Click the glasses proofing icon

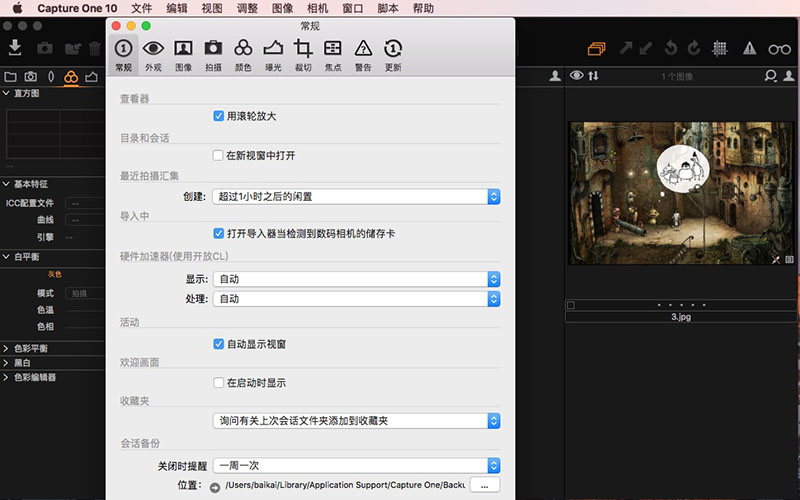click(x=780, y=49)
